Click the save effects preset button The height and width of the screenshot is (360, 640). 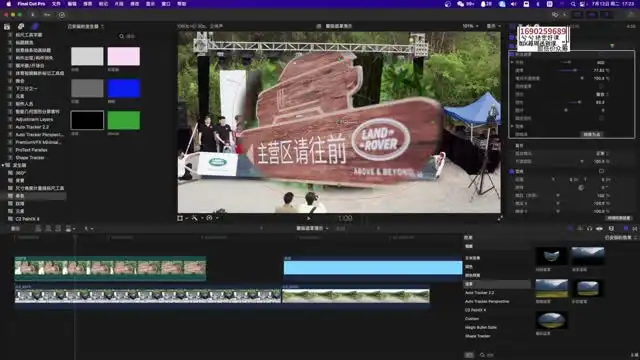click(619, 218)
